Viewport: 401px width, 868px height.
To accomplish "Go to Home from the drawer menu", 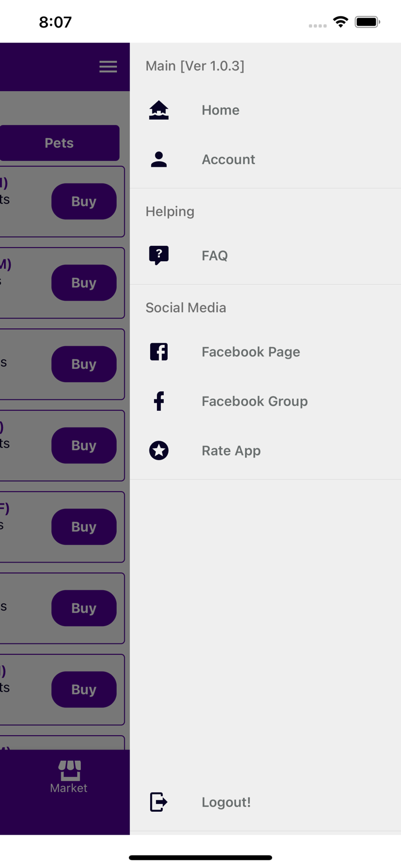I will tap(221, 110).
